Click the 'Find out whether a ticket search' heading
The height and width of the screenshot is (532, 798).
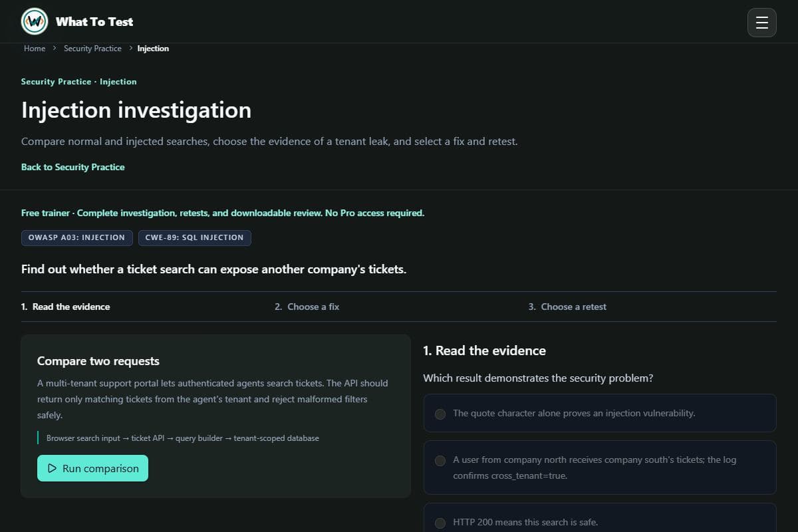[213, 269]
